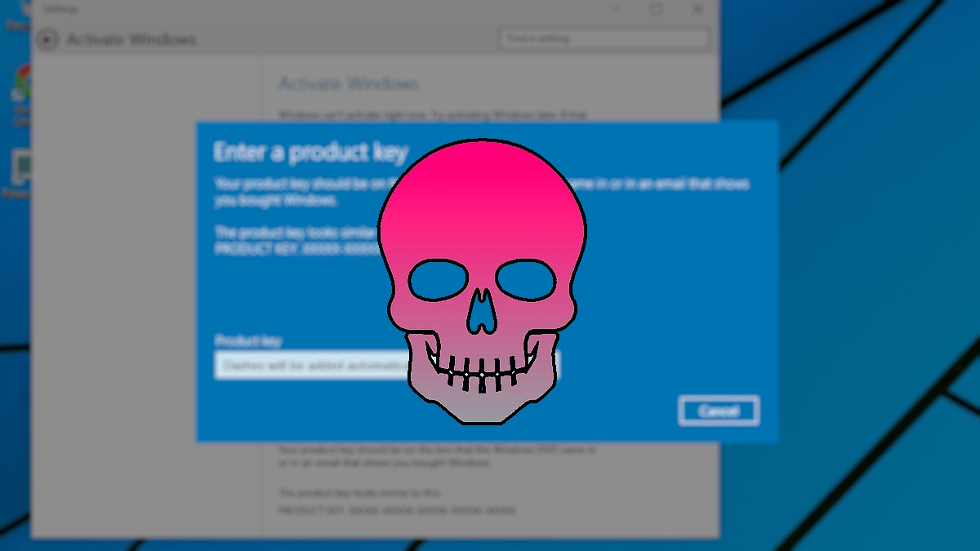The image size is (980, 551).
Task: Click the Cancel button in product key dialog
Action: 719,411
